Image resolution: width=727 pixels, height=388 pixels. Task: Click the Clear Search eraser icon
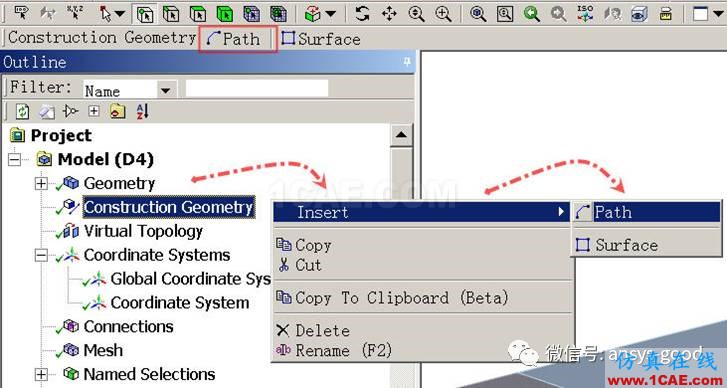(46, 111)
